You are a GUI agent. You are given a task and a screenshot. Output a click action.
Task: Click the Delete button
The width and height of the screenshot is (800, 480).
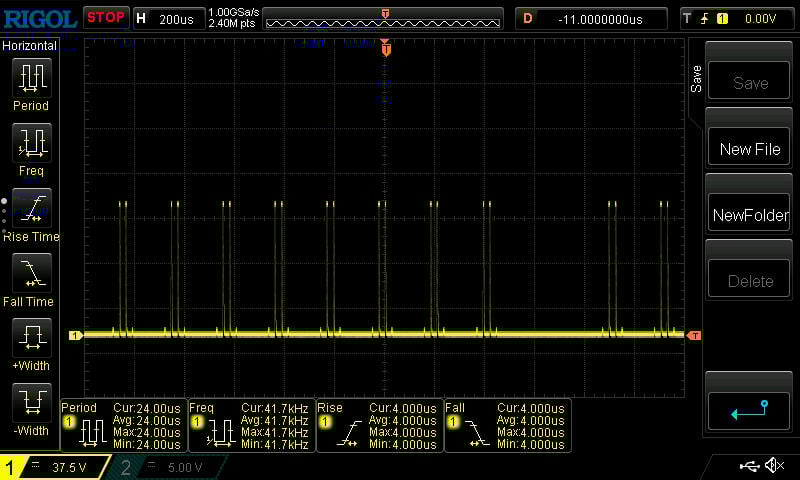point(749,280)
